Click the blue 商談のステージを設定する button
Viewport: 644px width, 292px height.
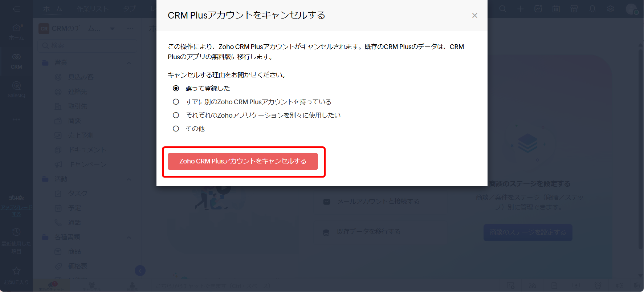[528, 232]
